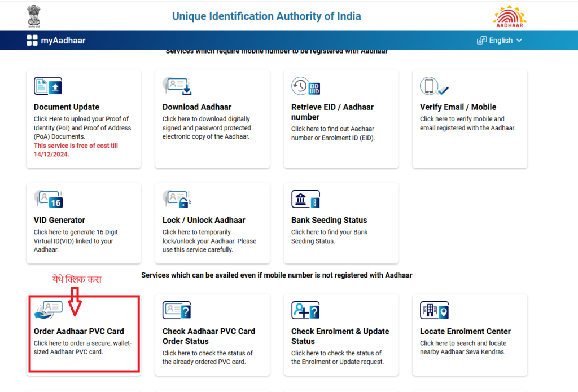
Task: Click the Lock/Unlock Aadhaar padlock icon
Action: pyautogui.click(x=177, y=199)
